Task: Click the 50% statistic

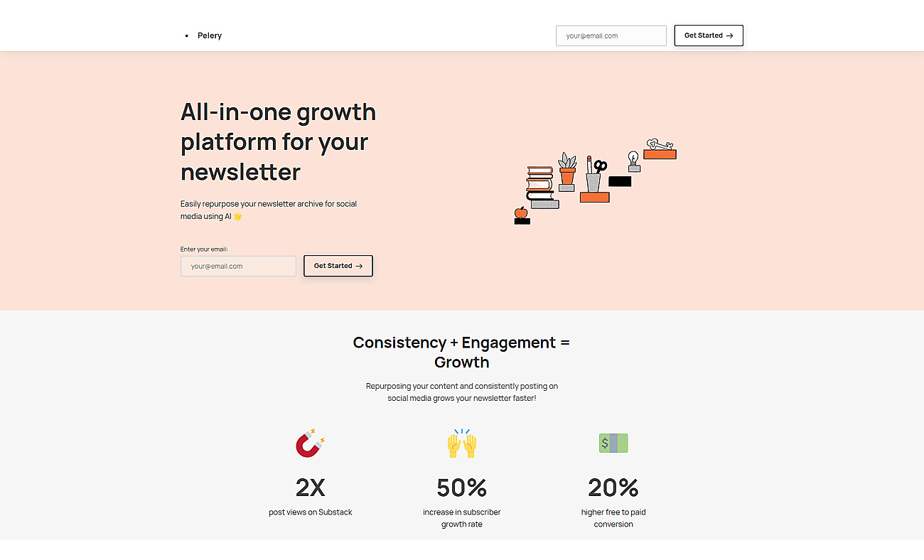Action: click(462, 488)
